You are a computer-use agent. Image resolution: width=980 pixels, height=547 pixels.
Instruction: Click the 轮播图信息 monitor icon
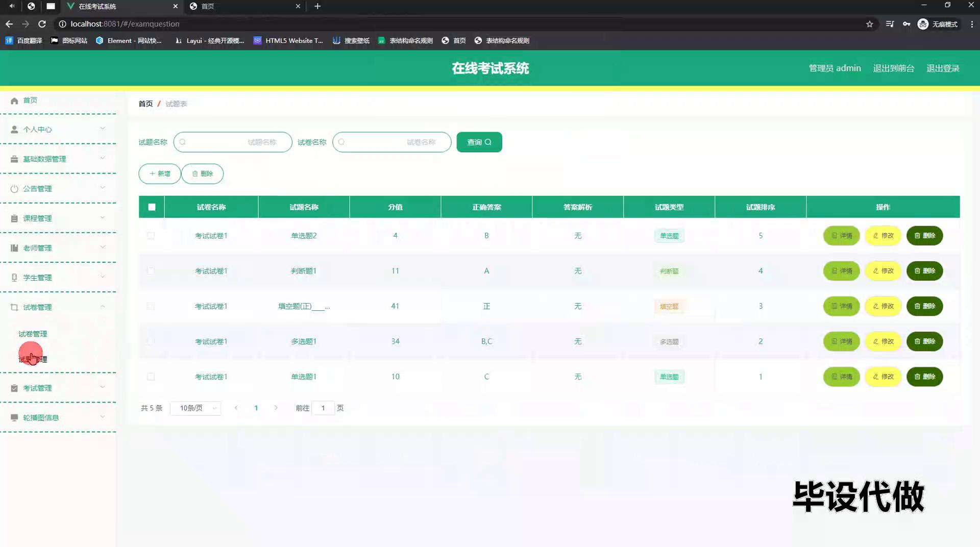pos(14,418)
